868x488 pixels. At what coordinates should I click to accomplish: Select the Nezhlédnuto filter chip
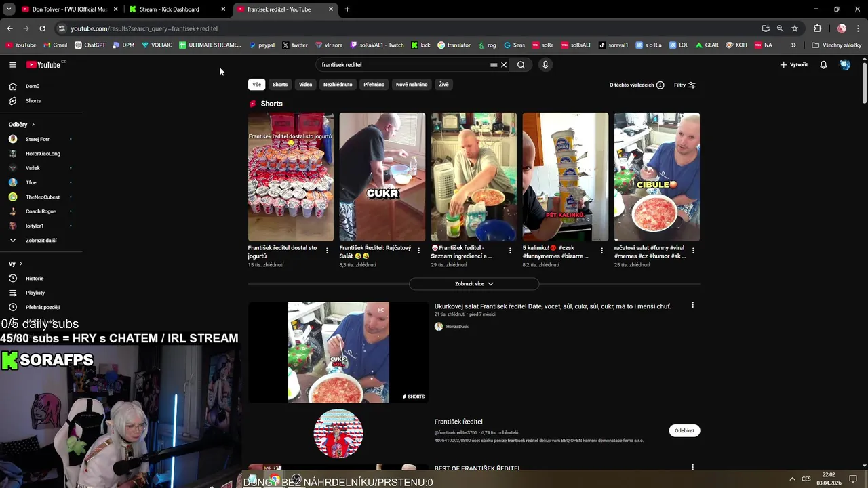338,85
